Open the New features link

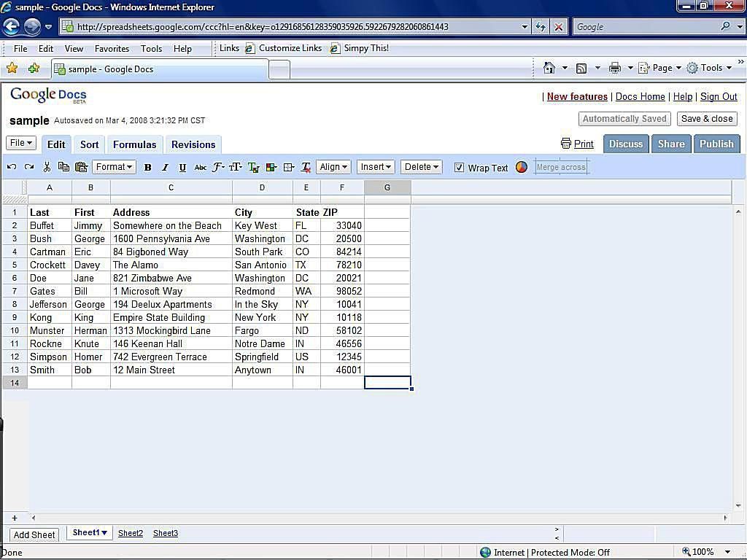[576, 96]
